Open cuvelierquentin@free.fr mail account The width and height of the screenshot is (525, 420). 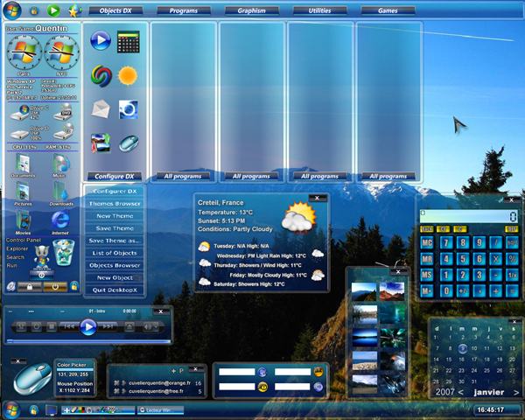[156, 391]
